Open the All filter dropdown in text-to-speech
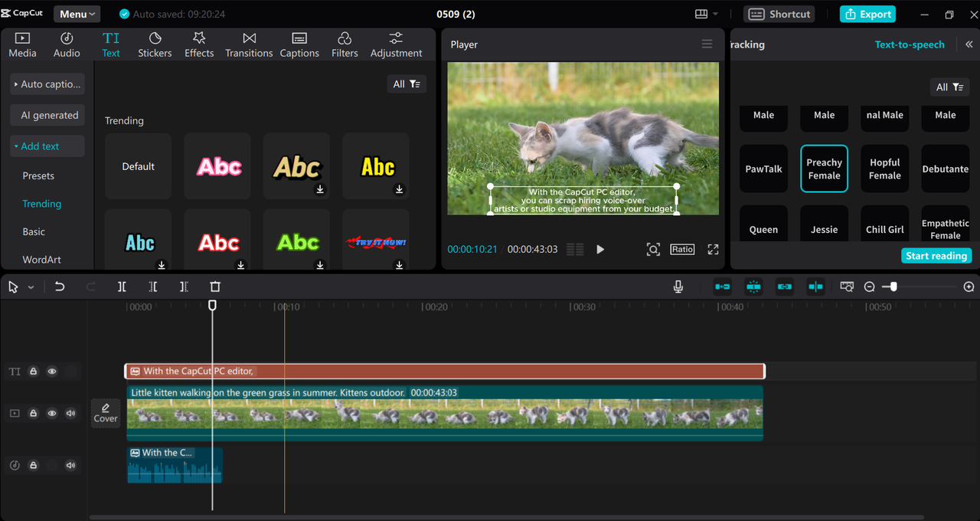 [949, 87]
